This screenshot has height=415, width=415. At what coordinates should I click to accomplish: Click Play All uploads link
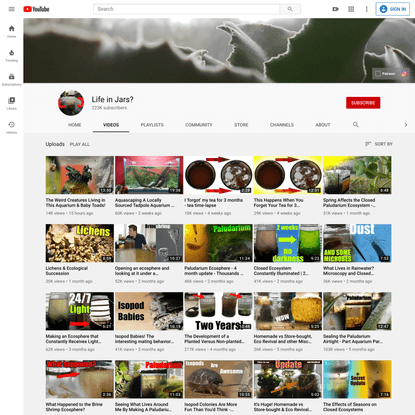tap(80, 144)
